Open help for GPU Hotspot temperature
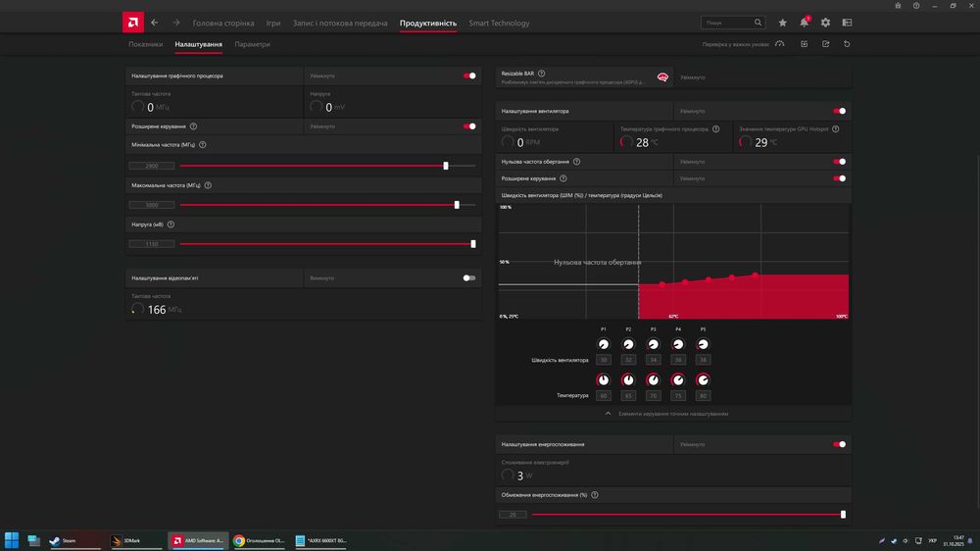 pyautogui.click(x=836, y=128)
